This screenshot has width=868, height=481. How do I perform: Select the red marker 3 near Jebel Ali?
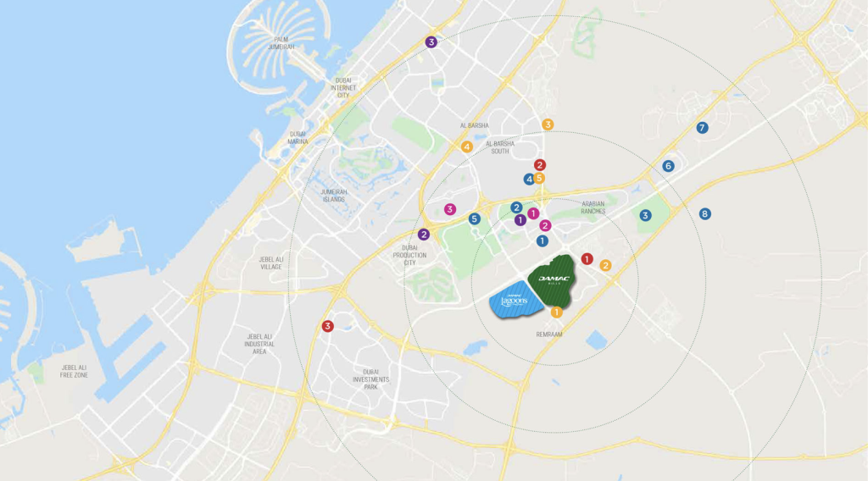point(328,326)
